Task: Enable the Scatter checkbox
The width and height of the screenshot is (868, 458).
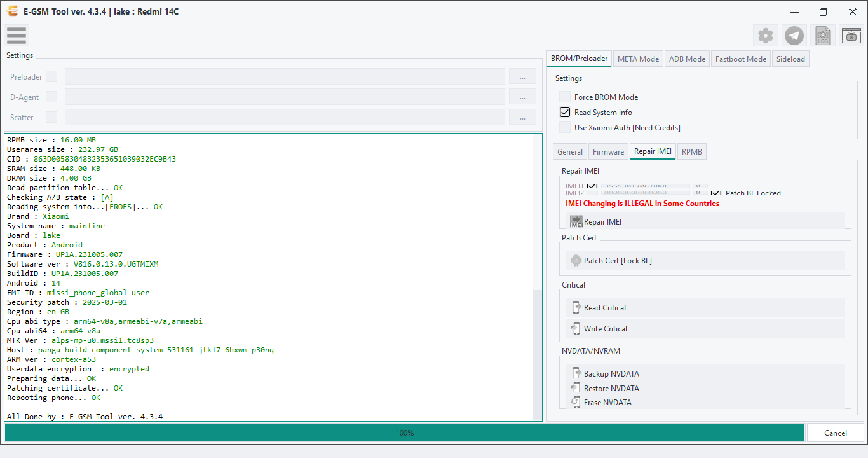Action: (x=51, y=117)
